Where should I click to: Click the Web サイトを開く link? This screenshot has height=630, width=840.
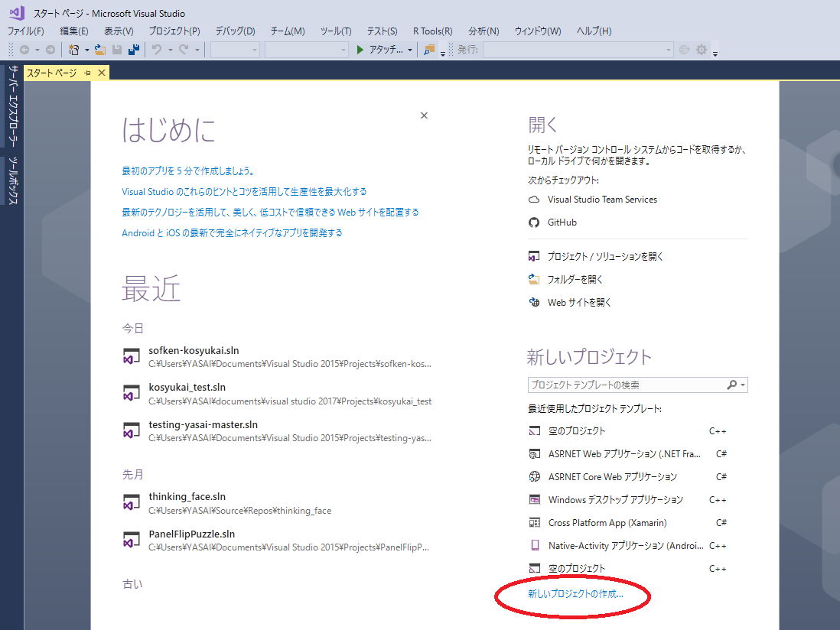579,303
